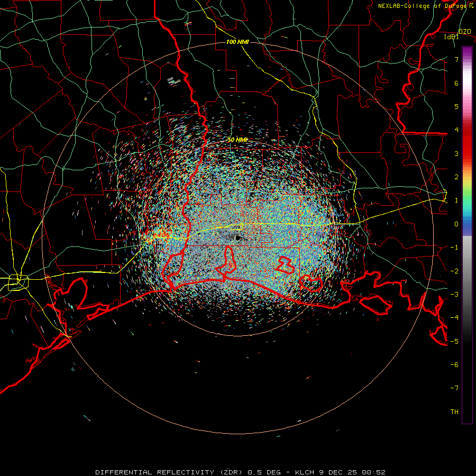Select the 4 tick label on color scale

point(456,130)
